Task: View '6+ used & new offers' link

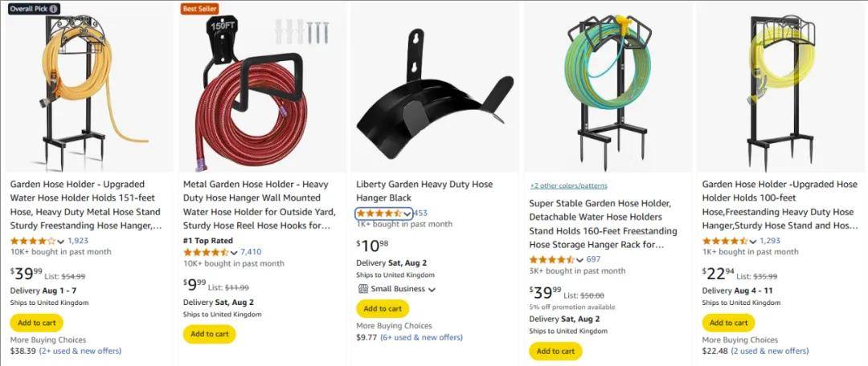Action: 421,338
